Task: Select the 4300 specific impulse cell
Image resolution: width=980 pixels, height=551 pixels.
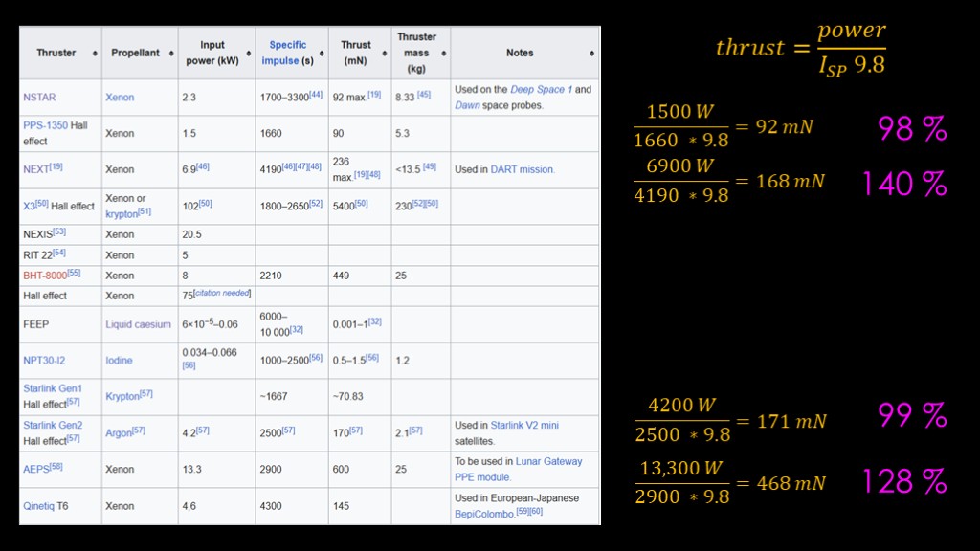Action: tap(291, 506)
